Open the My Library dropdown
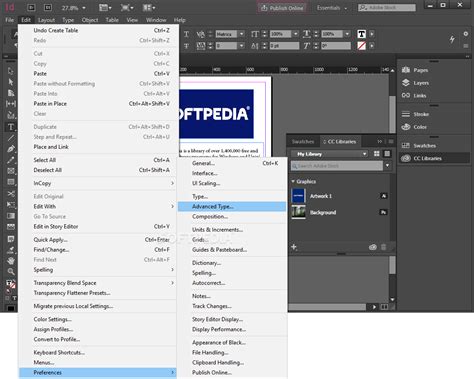Viewport: 474px width, 379px height. 329,154
